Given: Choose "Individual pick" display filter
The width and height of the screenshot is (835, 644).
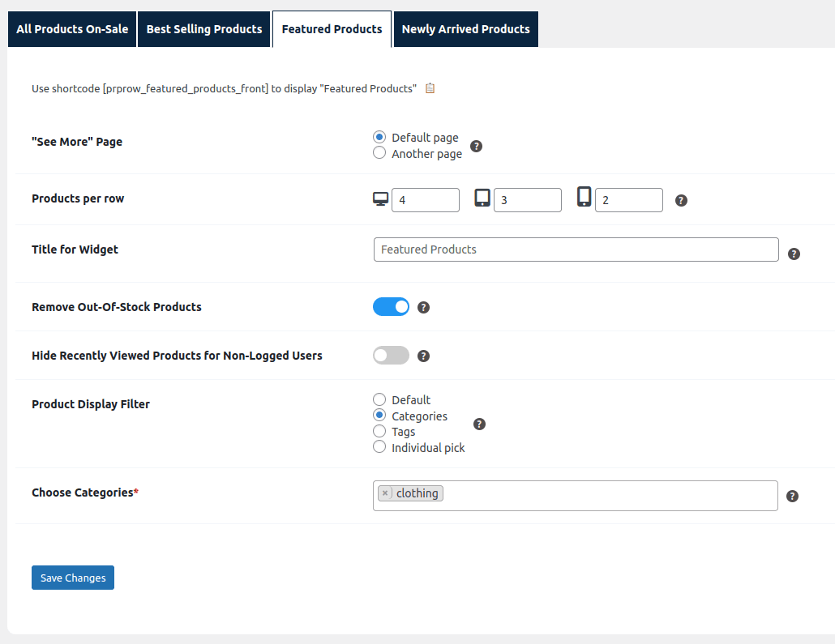Looking at the screenshot, I should pos(379,447).
